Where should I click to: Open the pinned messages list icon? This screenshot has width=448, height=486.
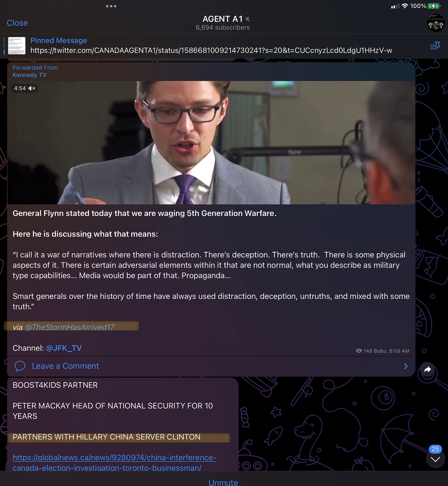pyautogui.click(x=435, y=46)
